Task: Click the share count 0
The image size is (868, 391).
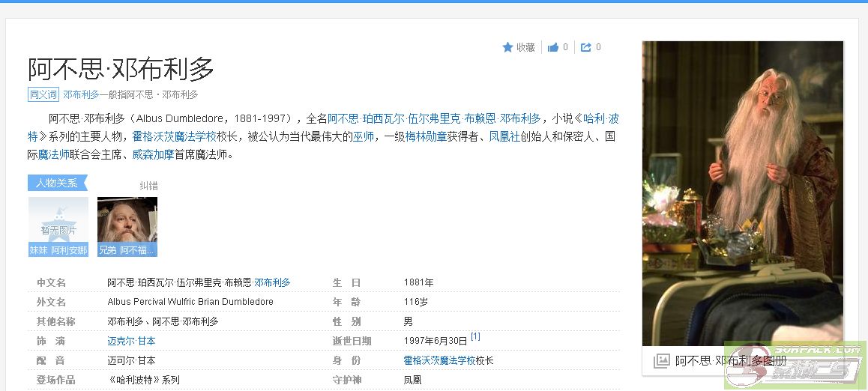Action: click(598, 47)
